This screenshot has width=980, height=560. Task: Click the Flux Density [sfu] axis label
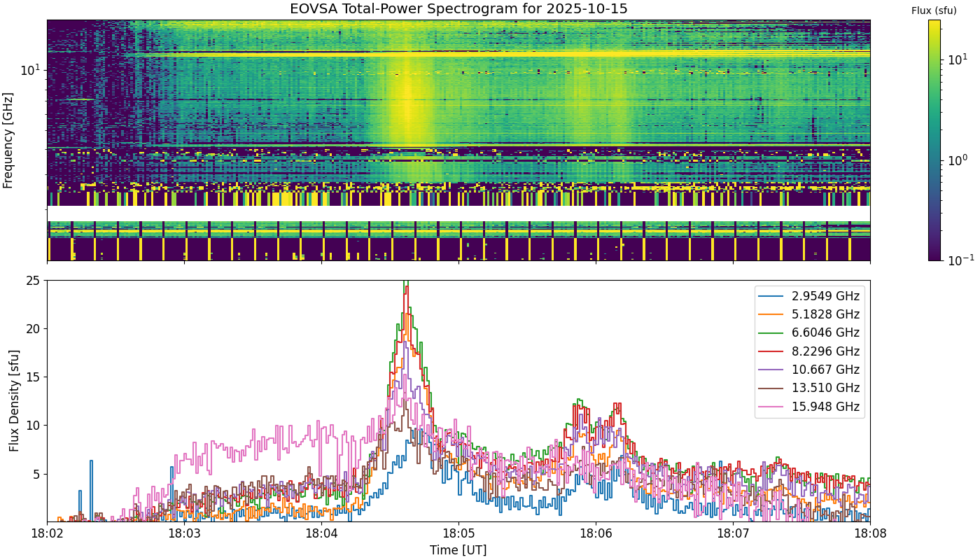coord(14,401)
